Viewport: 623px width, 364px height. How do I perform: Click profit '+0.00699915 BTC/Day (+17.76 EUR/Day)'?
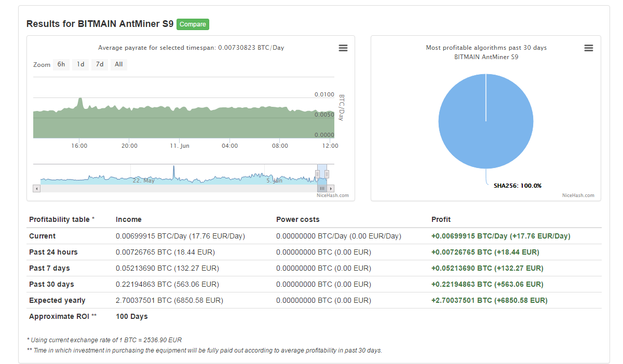pyautogui.click(x=501, y=236)
